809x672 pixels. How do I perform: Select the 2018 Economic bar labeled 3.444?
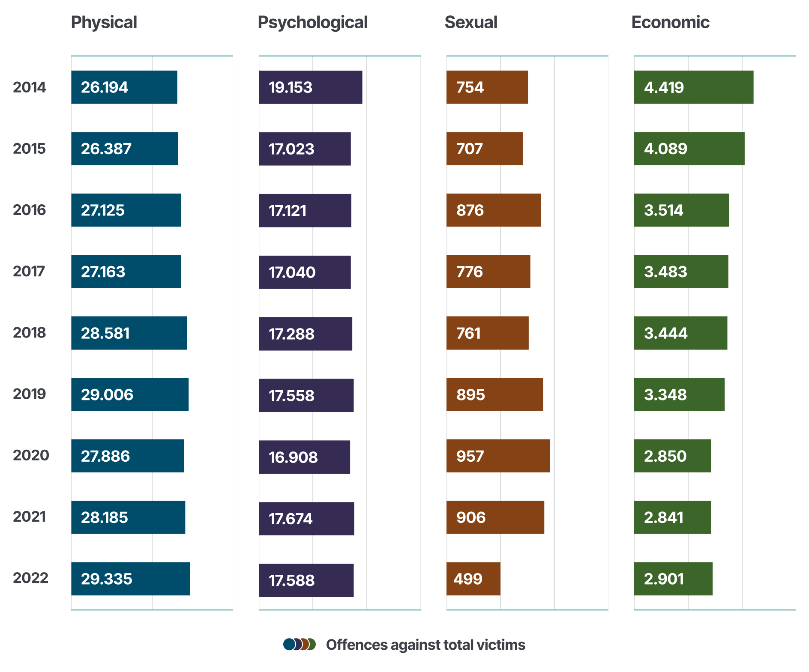pos(680,333)
